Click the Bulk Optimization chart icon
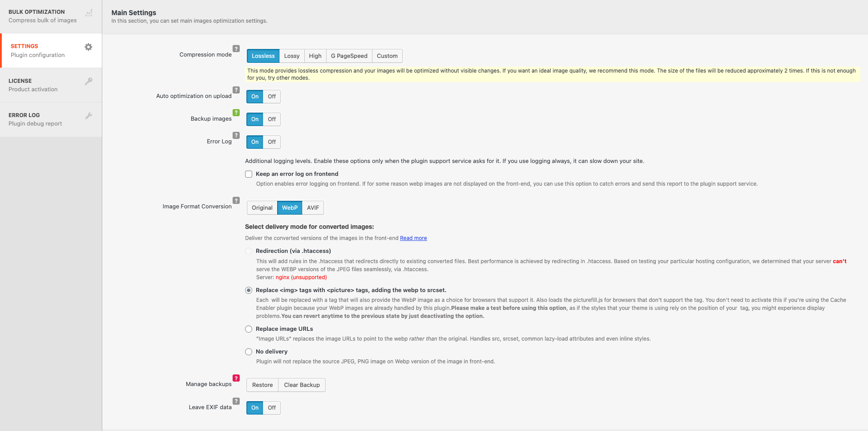The image size is (868, 431). pyautogui.click(x=89, y=12)
